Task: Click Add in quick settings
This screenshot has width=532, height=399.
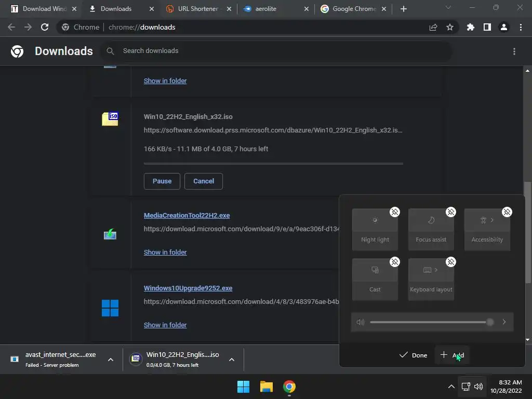Action: 452,355
